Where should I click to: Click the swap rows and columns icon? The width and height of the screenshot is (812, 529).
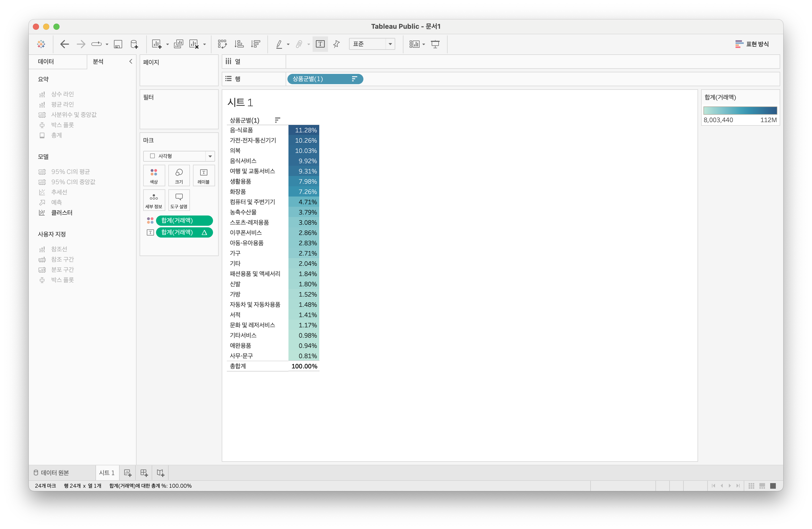click(x=222, y=44)
